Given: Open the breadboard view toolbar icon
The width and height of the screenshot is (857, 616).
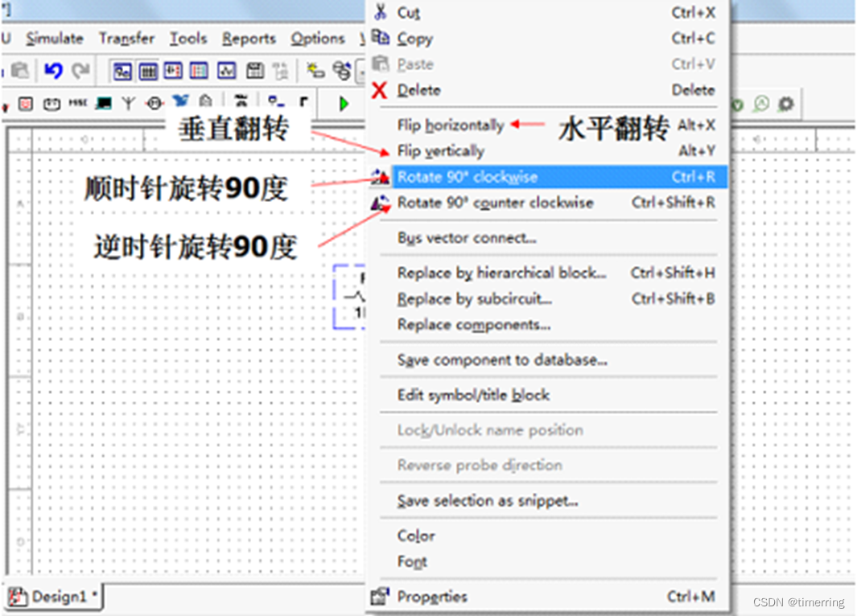Looking at the screenshot, I should tap(199, 71).
